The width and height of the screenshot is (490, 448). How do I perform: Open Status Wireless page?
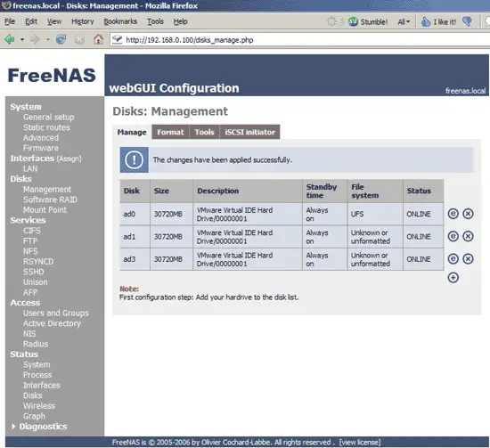click(39, 406)
